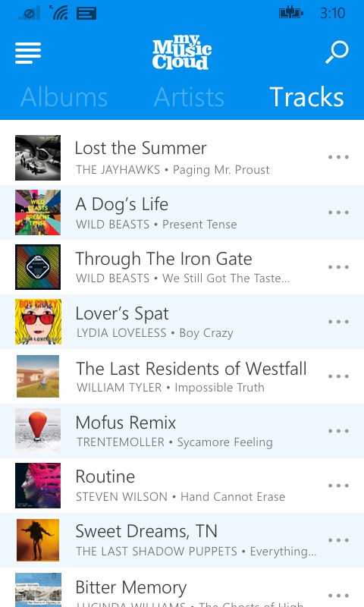
Task: Open options for Lost the Summer
Action: click(x=338, y=157)
